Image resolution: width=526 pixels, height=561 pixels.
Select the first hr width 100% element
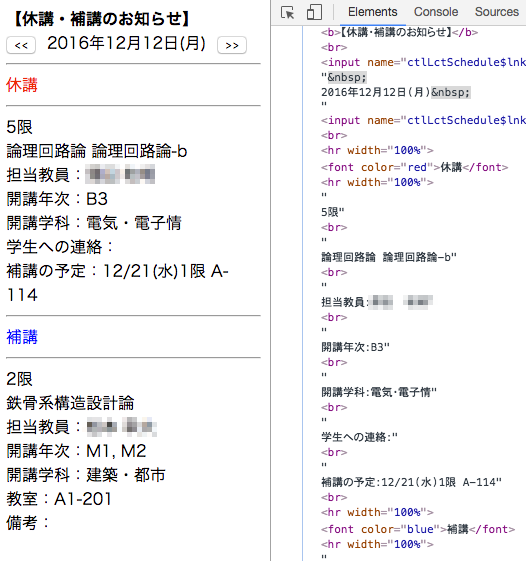(377, 150)
